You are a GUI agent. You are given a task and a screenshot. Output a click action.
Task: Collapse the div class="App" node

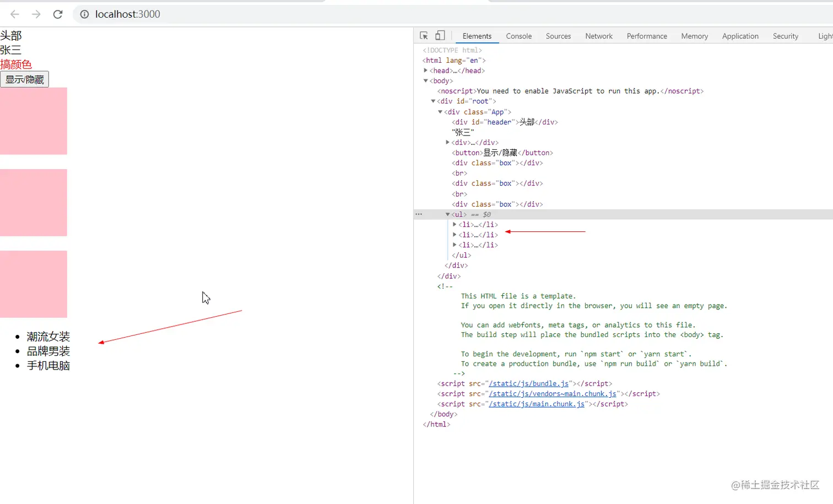(440, 112)
